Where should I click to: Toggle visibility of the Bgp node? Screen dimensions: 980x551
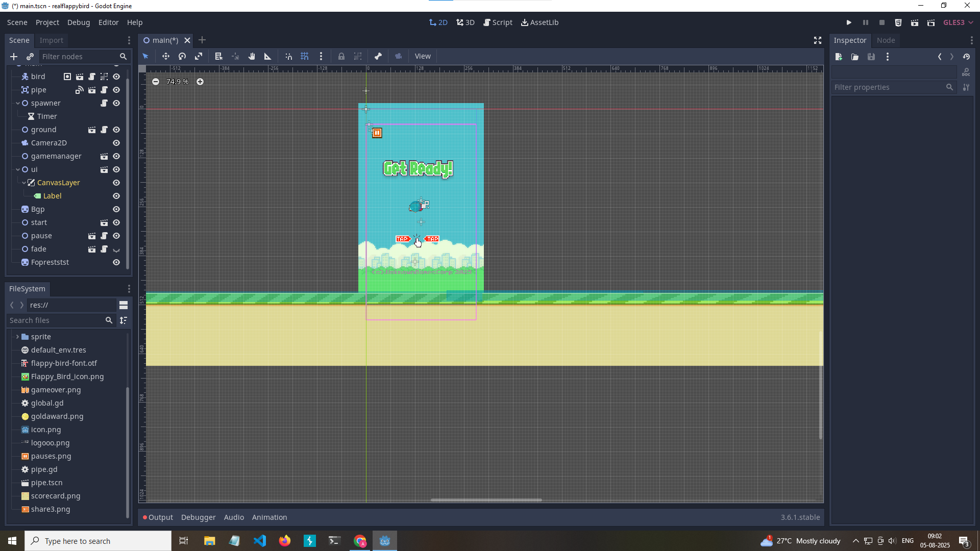point(116,209)
